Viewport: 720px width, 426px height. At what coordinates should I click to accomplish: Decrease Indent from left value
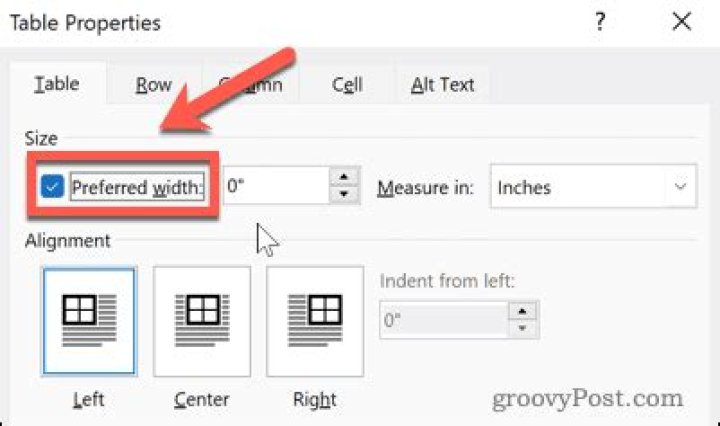(521, 329)
